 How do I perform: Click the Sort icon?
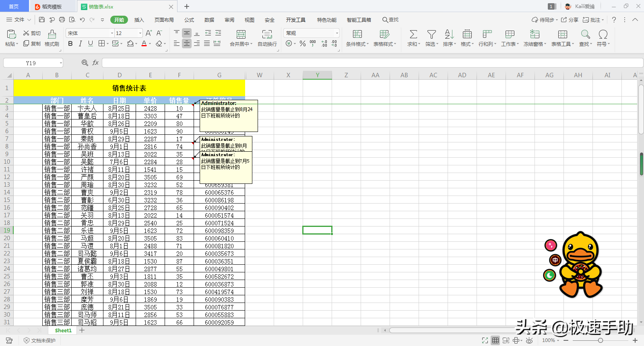(x=449, y=34)
